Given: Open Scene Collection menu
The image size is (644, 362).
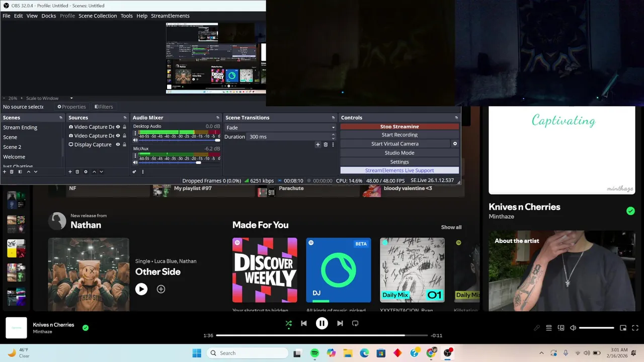Looking at the screenshot, I should coord(98,16).
